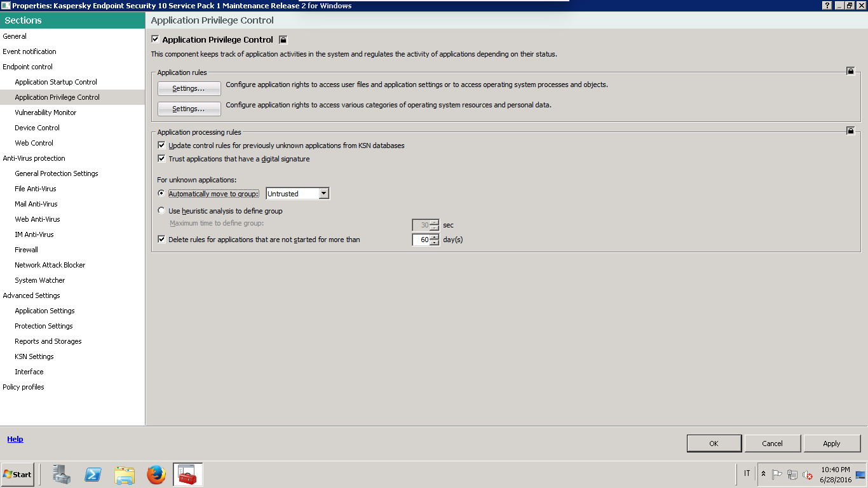This screenshot has width=868, height=488.
Task: Open General section
Action: point(15,36)
